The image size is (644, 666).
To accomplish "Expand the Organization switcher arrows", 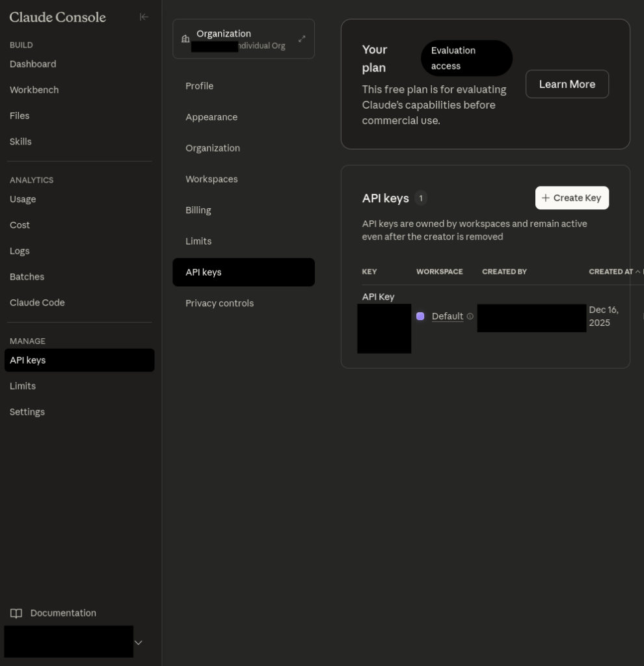I will click(x=302, y=39).
